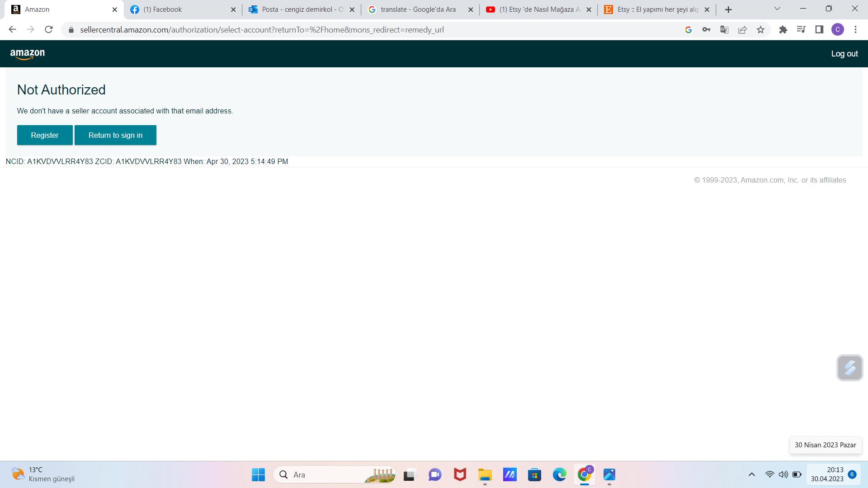The image size is (868, 488).
Task: Click NCID reference text line
Action: click(146, 161)
